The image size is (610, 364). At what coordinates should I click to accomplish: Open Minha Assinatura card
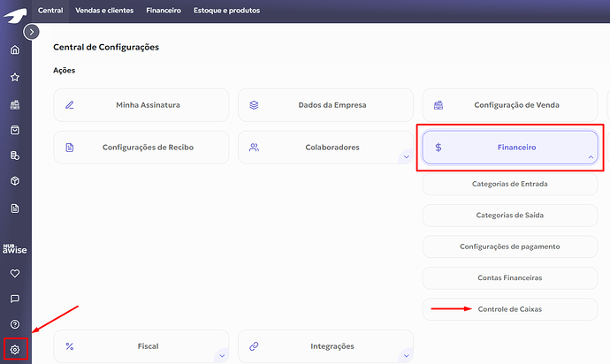141,105
